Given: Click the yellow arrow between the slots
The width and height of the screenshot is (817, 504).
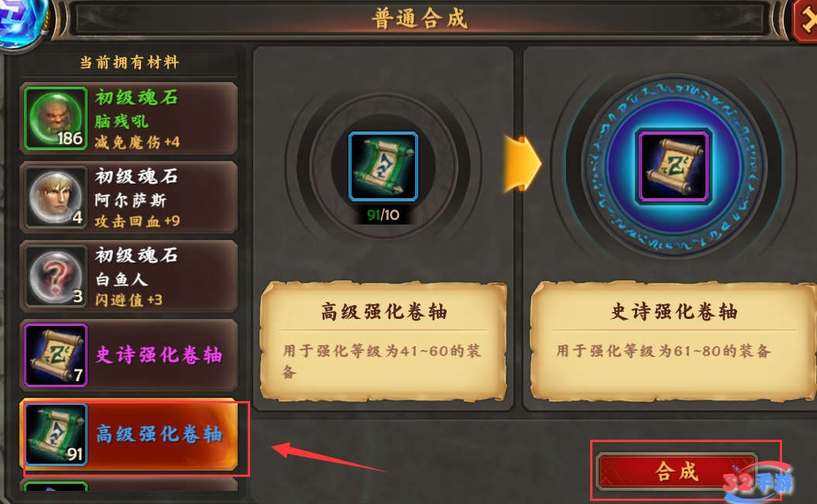Looking at the screenshot, I should click(522, 165).
